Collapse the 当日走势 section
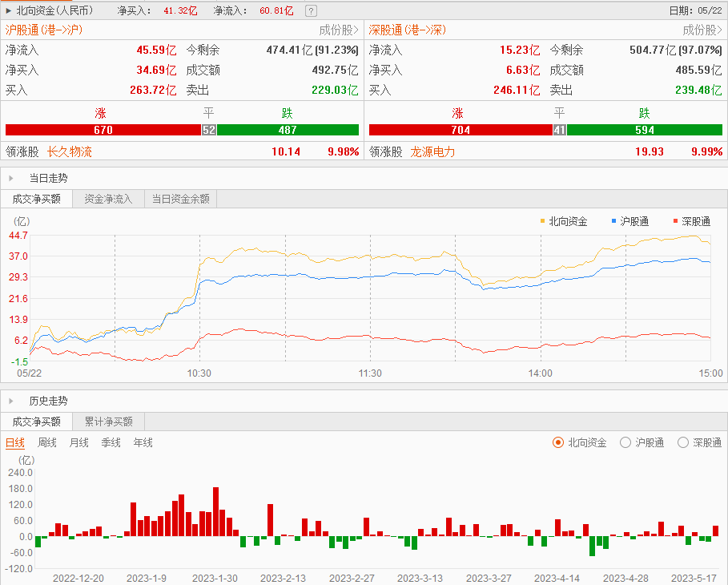The height and width of the screenshot is (585, 728). coord(10,178)
